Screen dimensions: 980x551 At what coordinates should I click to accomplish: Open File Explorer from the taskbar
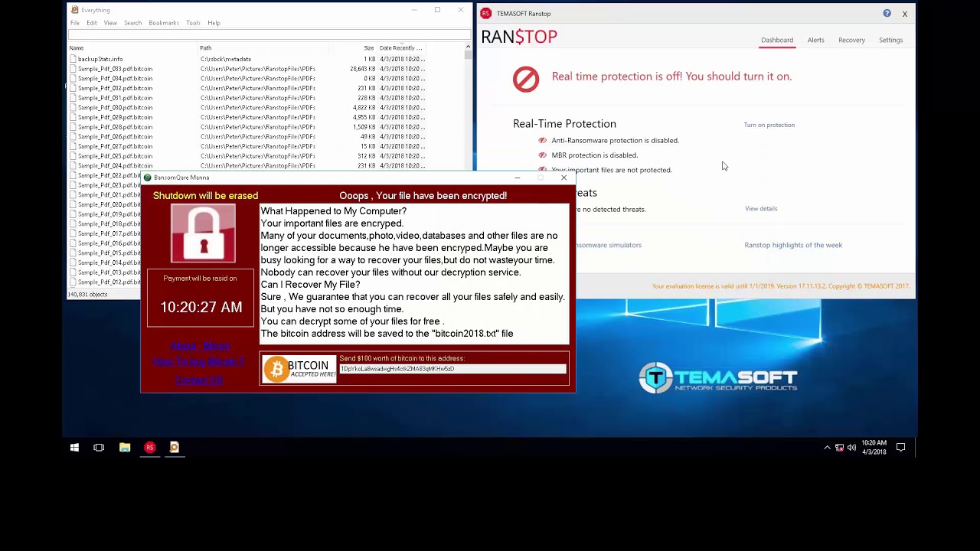(125, 448)
